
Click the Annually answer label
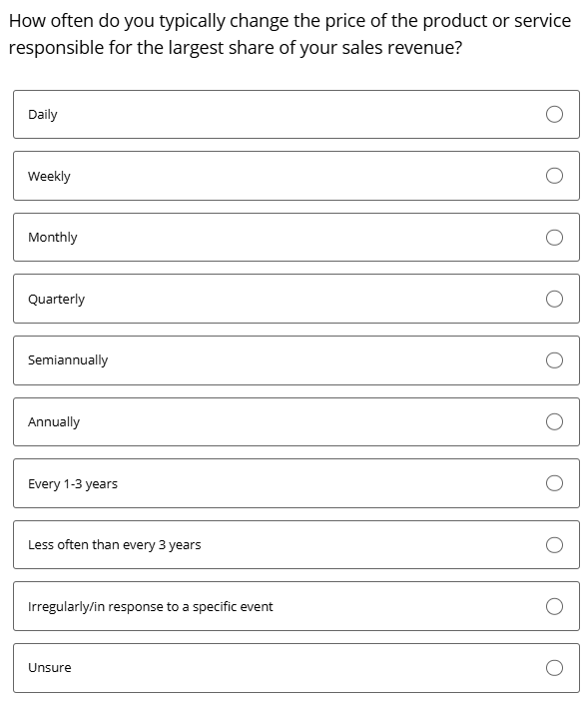pos(54,422)
